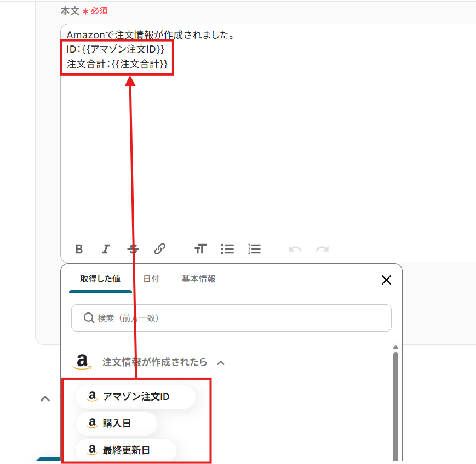Screen dimensions: 476x464
Task: Click the ID:{{アマゾン注文ID}} line in body
Action: 116,49
